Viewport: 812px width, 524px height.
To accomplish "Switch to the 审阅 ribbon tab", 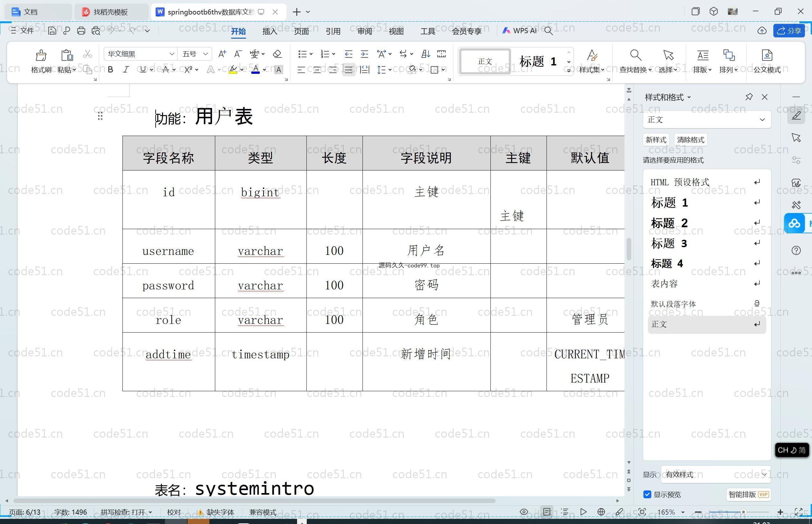I will point(365,31).
